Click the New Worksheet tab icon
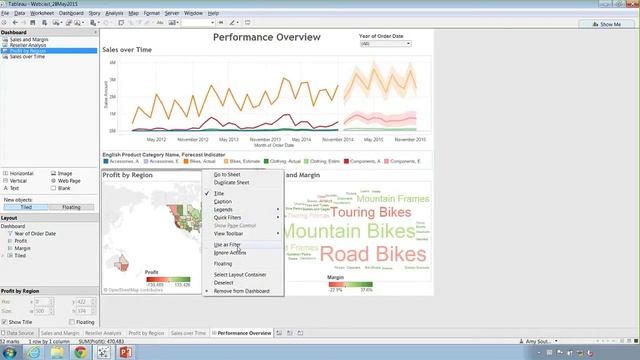The width and height of the screenshot is (640, 360). (x=279, y=333)
